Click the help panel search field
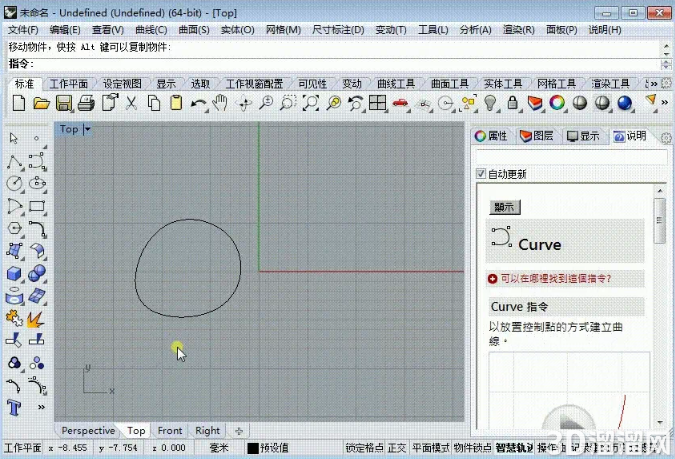Viewport: 675px width, 459px height. click(571, 157)
